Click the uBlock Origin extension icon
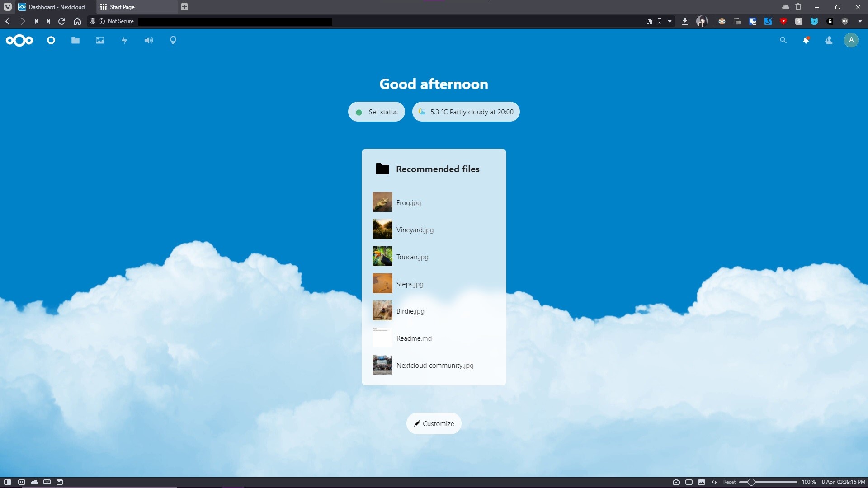Image resolution: width=868 pixels, height=488 pixels. pyautogui.click(x=845, y=21)
